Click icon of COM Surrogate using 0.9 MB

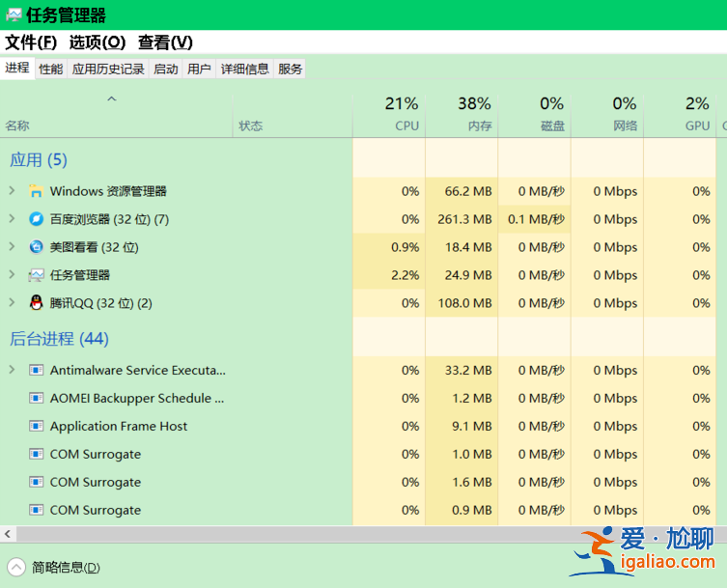[36, 510]
